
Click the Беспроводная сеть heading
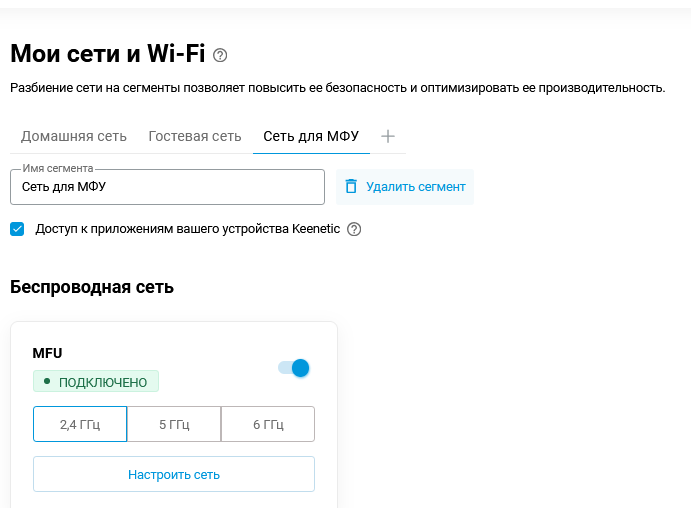coord(92,288)
